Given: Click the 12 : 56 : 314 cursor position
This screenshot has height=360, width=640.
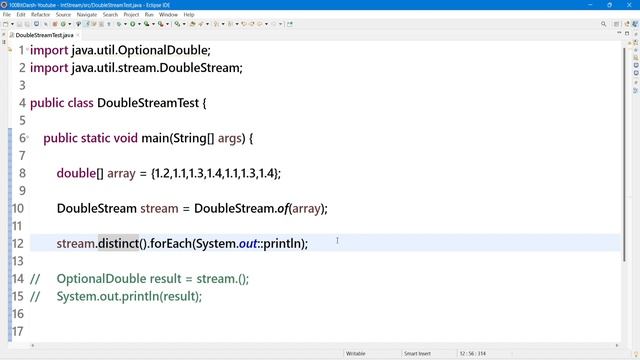Looking at the screenshot, I should [x=473, y=353].
